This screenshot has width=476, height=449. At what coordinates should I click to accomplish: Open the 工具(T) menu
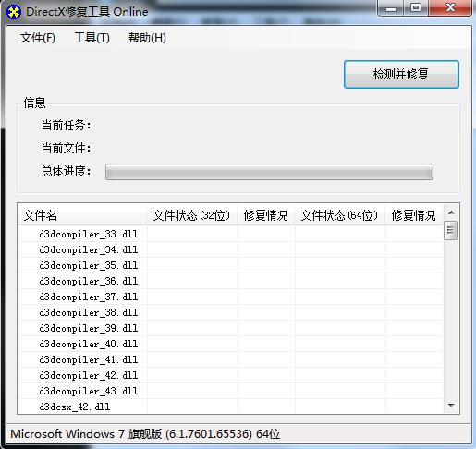[92, 38]
